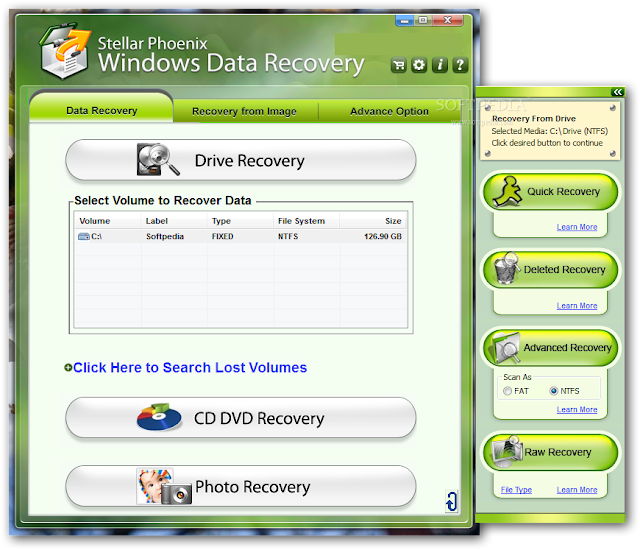This screenshot has height=550, width=640.
Task: Start Advanced Recovery
Action: pyautogui.click(x=550, y=348)
